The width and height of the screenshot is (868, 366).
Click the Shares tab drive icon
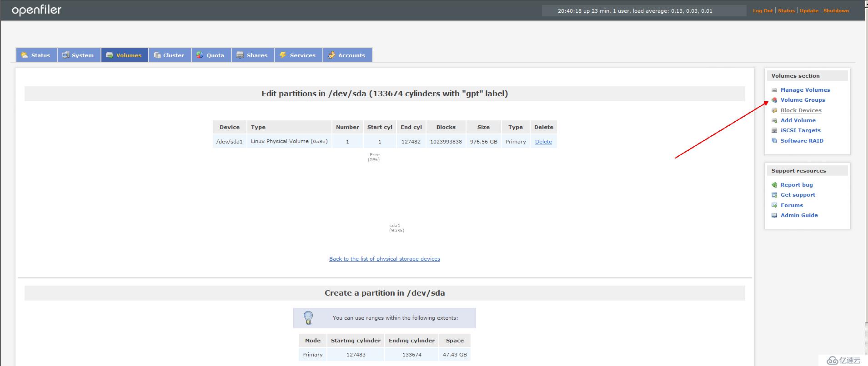click(240, 55)
